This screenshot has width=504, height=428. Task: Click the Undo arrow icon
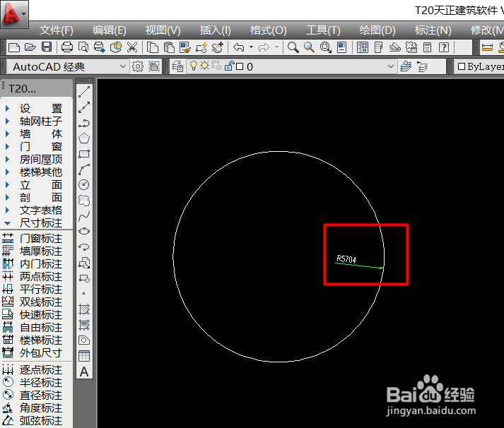238,47
